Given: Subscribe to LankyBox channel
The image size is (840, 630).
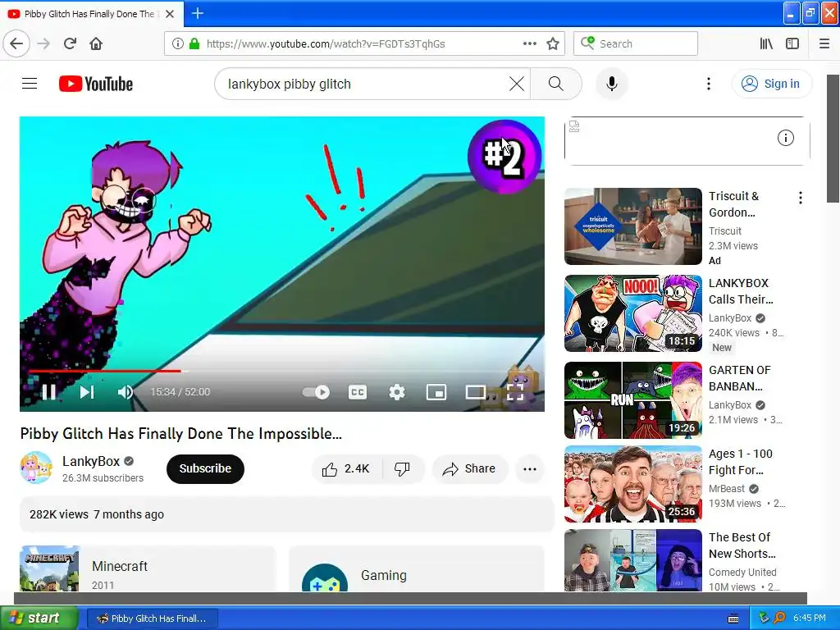Looking at the screenshot, I should (205, 468).
